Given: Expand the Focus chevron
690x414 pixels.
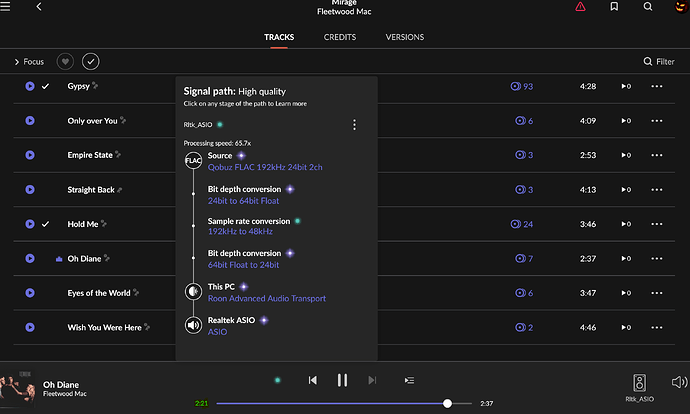Looking at the screenshot, I should [17, 62].
